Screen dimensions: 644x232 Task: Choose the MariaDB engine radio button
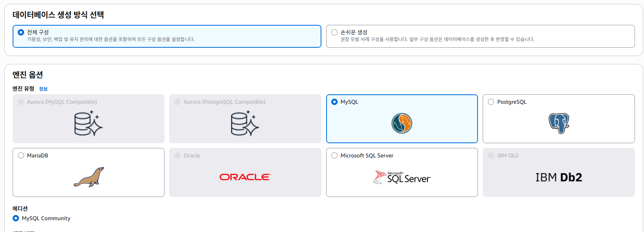pyautogui.click(x=21, y=155)
